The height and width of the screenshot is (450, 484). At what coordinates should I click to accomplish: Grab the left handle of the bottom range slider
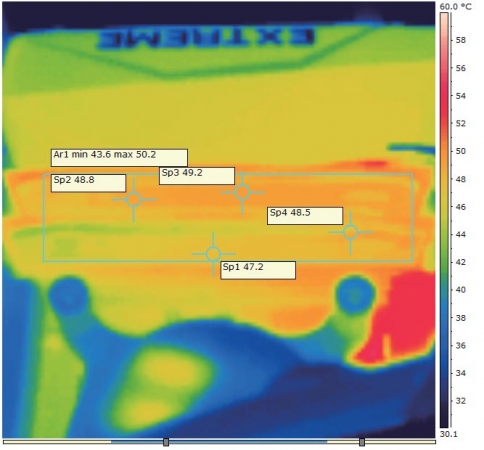(166, 442)
